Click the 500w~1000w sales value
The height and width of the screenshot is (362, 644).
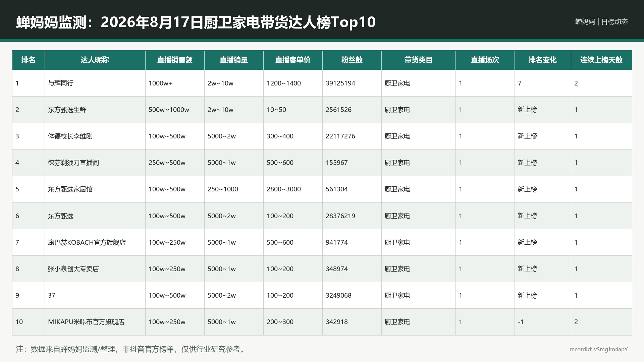(169, 110)
